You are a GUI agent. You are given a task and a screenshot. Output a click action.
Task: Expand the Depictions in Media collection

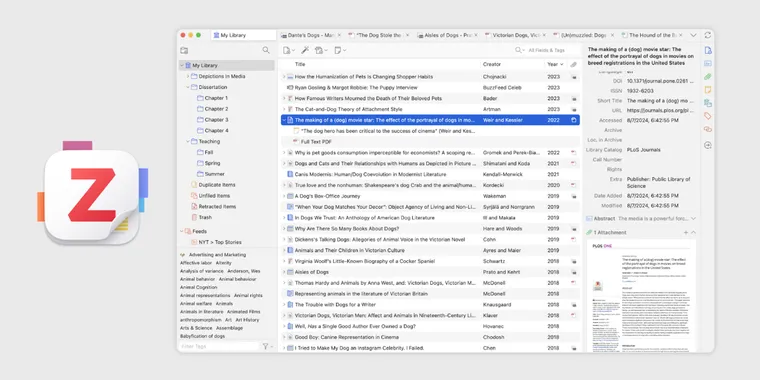pyautogui.click(x=188, y=77)
